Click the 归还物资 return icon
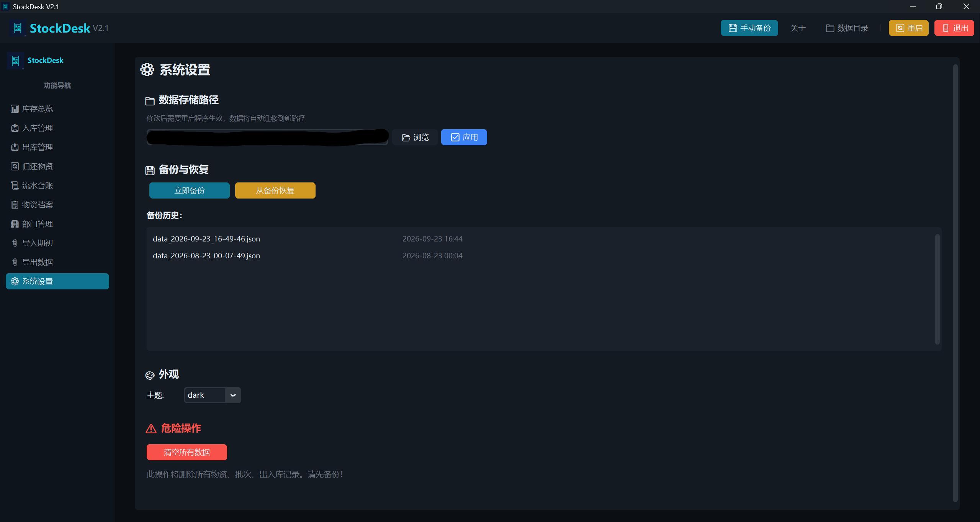Screen dimensions: 980x522 (15, 166)
